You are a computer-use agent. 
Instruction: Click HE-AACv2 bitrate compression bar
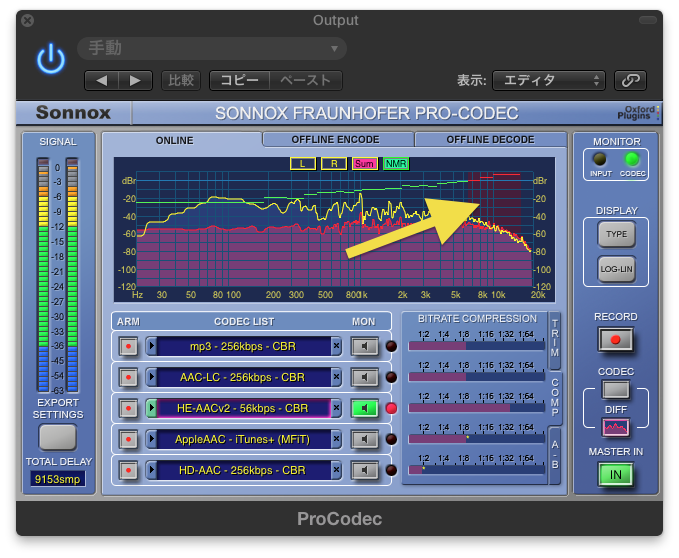pos(476,408)
